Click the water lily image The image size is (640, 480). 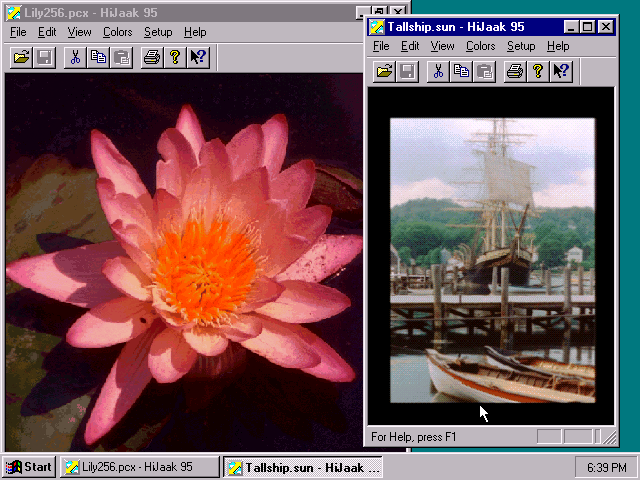click(x=184, y=262)
